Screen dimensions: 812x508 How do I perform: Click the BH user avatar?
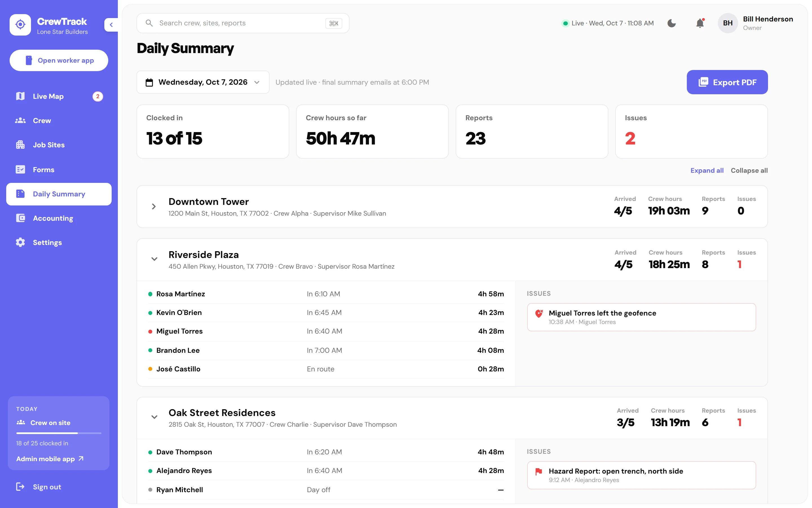[727, 23]
